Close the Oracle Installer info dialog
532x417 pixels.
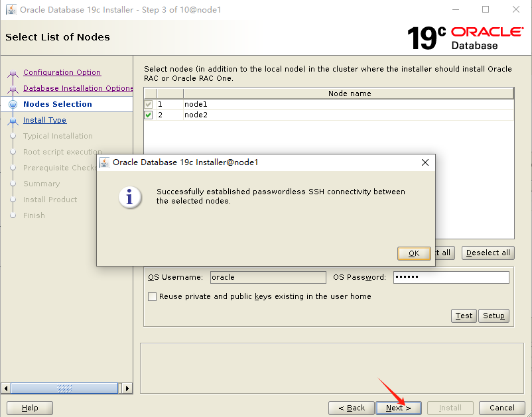tap(425, 162)
